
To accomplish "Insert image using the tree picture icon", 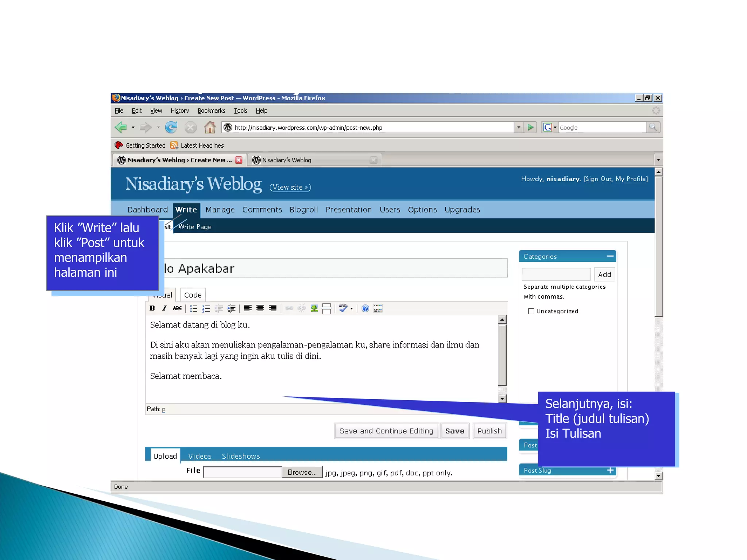I will 314,308.
